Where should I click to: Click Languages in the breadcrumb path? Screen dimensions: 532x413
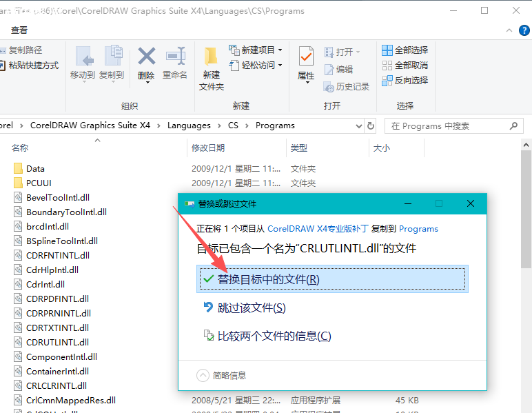point(189,125)
